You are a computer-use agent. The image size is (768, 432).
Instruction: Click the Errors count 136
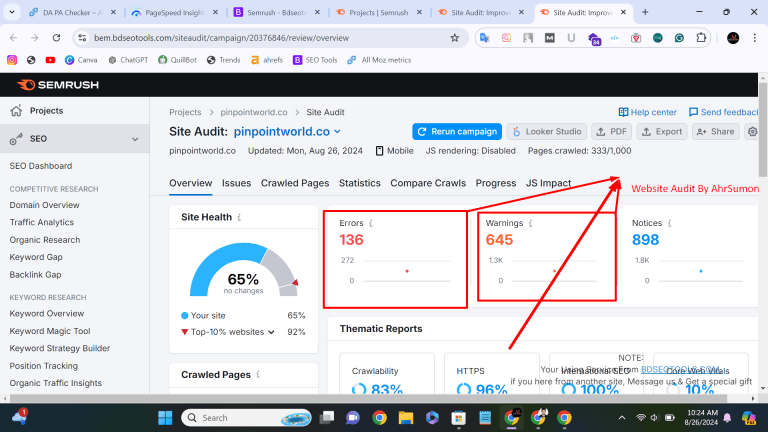pos(351,240)
